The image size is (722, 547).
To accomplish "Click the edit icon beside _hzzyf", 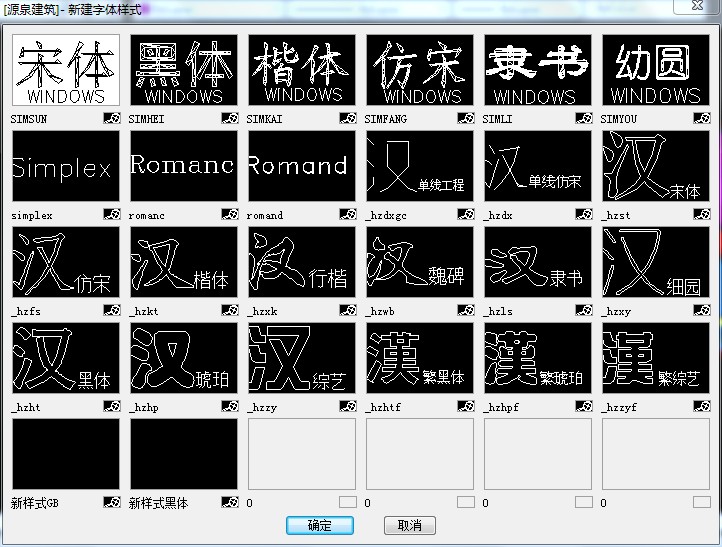I will pos(702,406).
